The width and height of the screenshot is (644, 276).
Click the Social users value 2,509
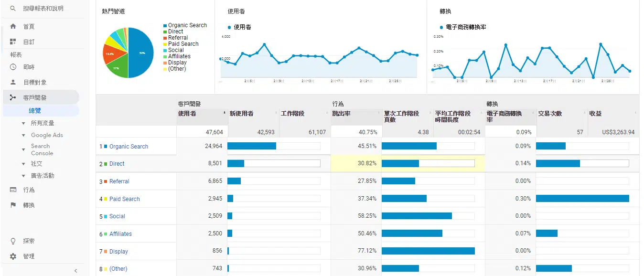tap(215, 216)
